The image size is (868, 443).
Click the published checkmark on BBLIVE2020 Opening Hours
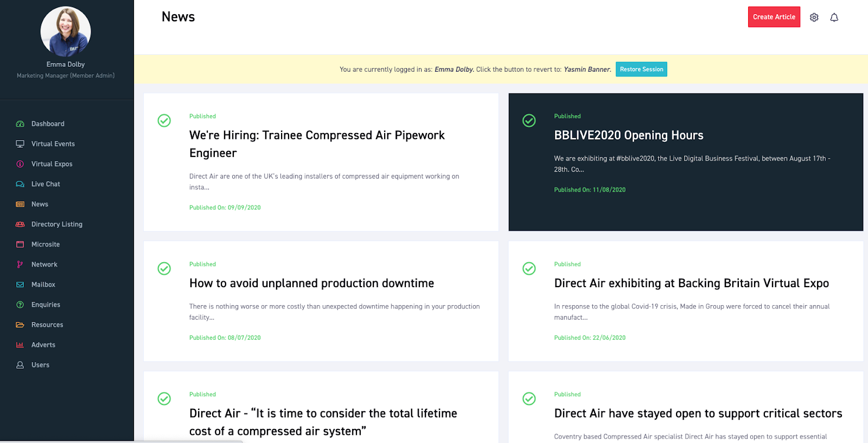529,121
